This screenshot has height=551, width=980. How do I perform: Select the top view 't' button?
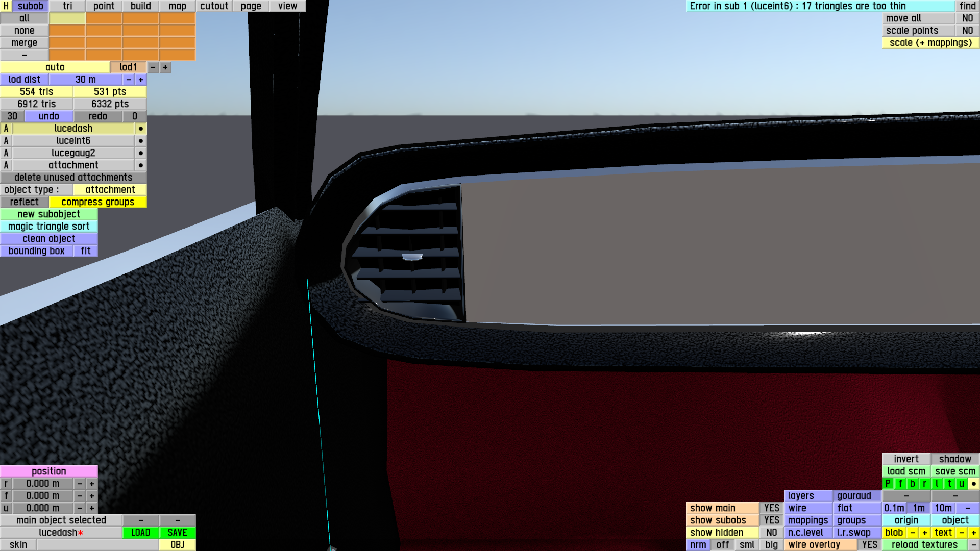click(x=949, y=484)
